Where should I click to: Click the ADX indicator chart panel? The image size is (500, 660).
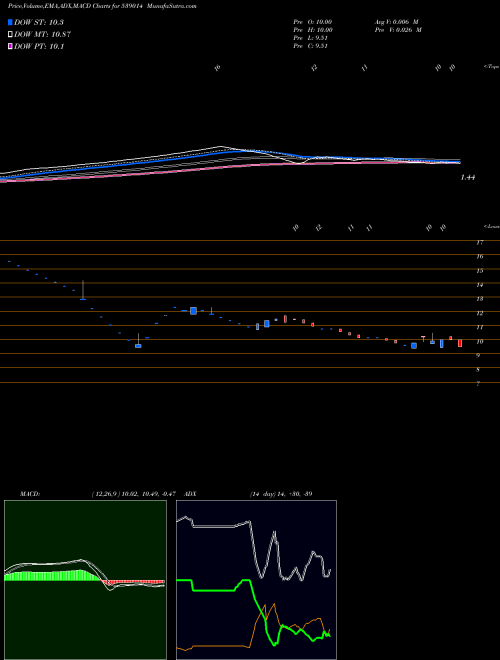coord(256,580)
